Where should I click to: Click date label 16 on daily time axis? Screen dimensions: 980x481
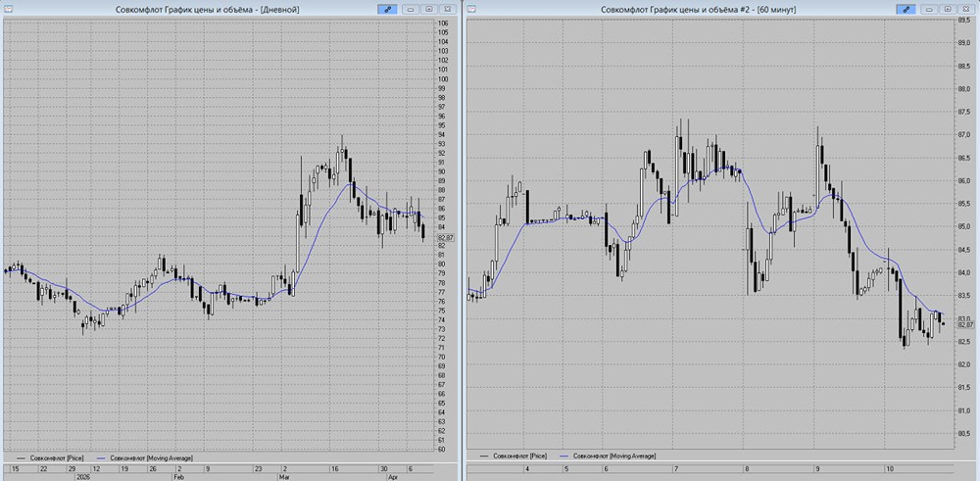tap(335, 468)
